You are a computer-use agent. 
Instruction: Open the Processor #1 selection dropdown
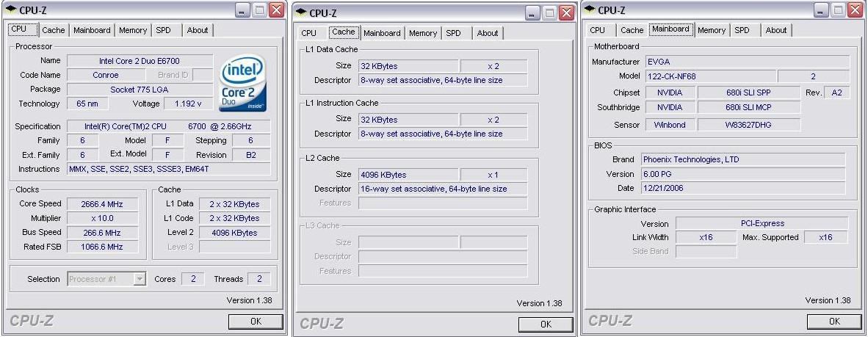click(140, 279)
